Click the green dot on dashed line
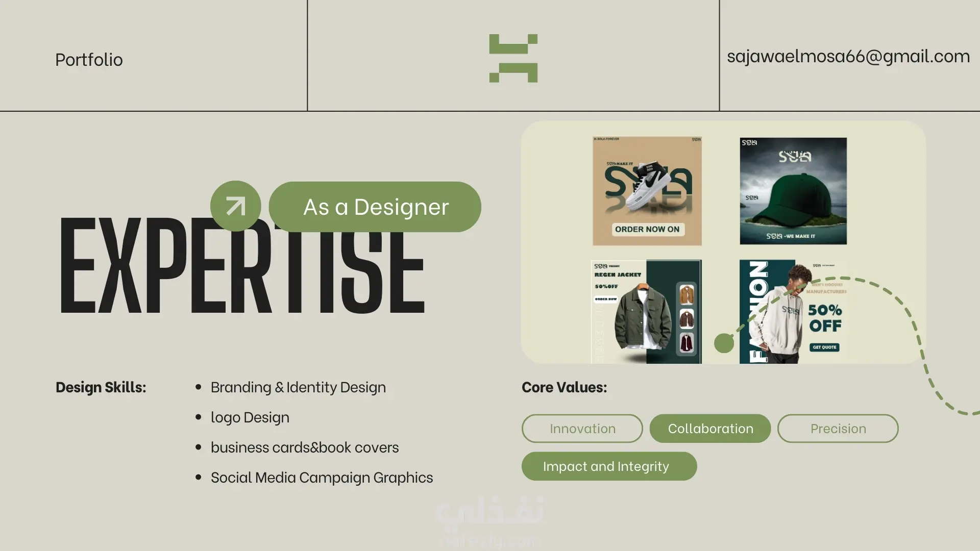Screen dimensions: 980x551 724,343
